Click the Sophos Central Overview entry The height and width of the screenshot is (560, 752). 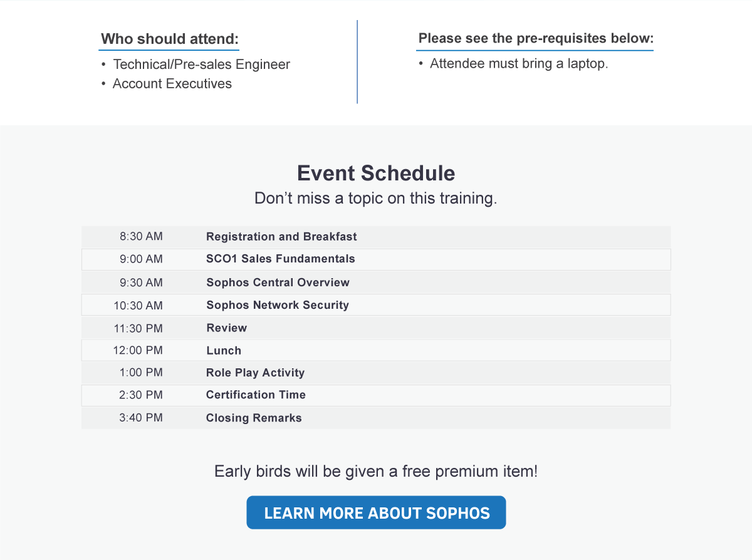pos(278,283)
